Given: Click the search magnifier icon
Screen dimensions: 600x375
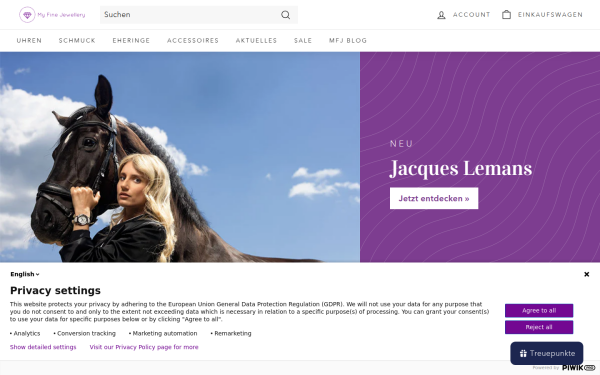Looking at the screenshot, I should click(285, 15).
